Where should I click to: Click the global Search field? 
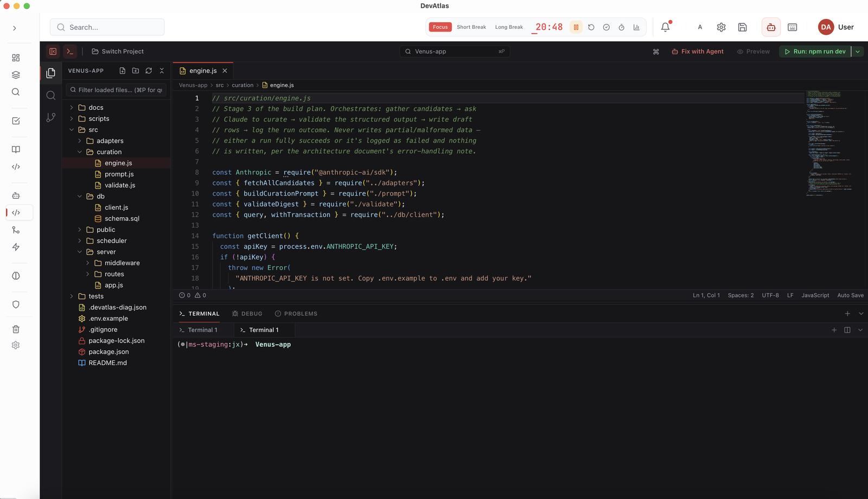tap(107, 27)
